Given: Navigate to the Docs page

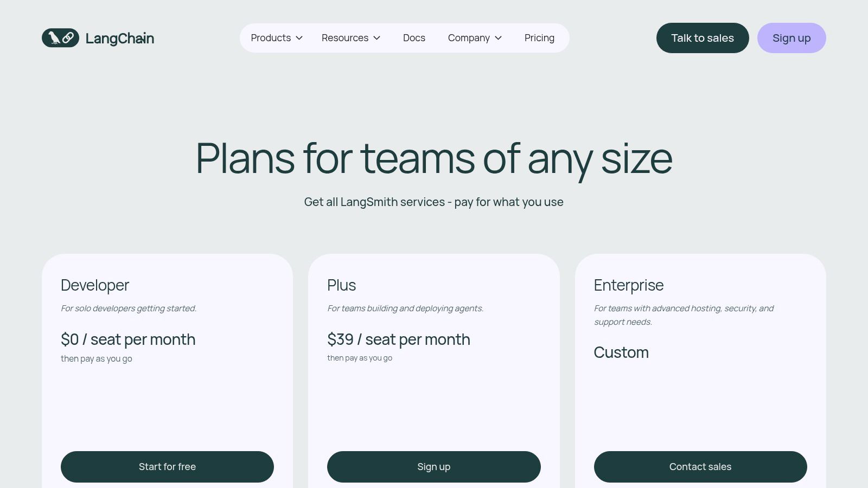Looking at the screenshot, I should pos(414,38).
